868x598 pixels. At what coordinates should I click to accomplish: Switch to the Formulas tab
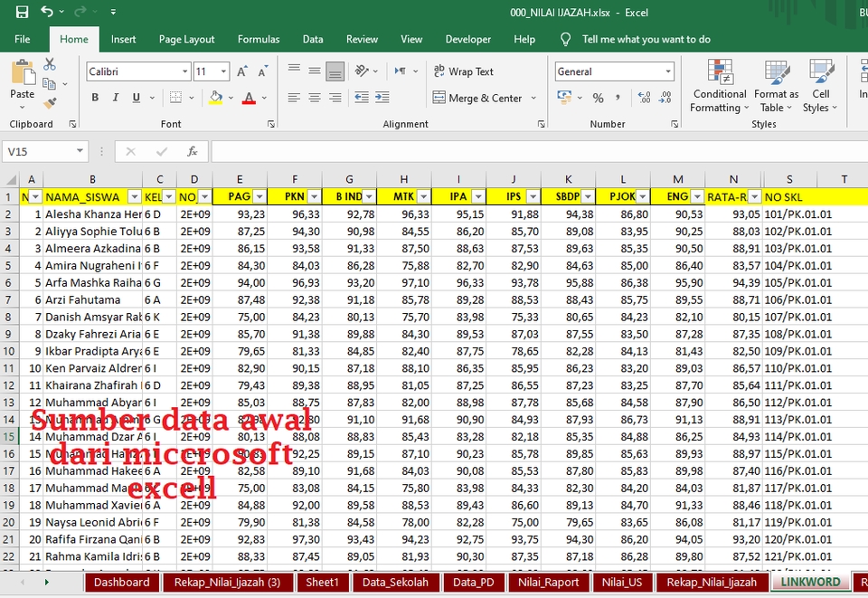click(x=259, y=39)
